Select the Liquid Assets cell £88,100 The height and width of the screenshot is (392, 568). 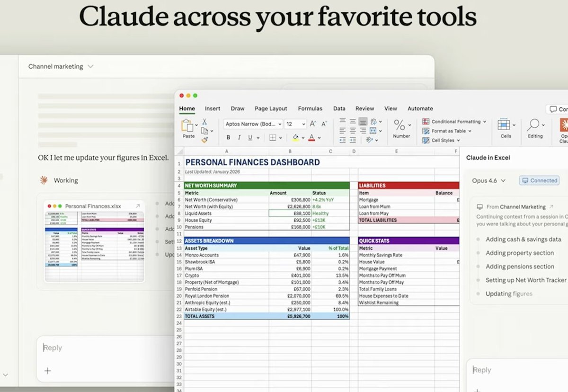pos(290,214)
